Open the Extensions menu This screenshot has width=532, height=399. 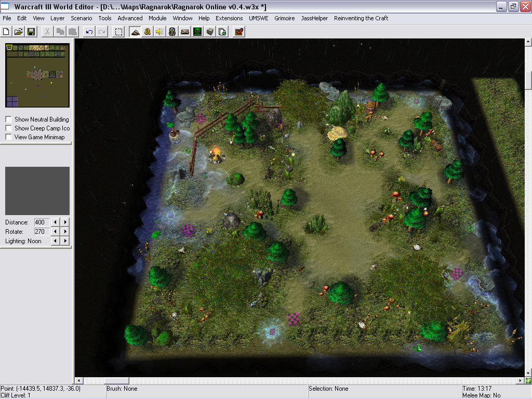tap(229, 18)
